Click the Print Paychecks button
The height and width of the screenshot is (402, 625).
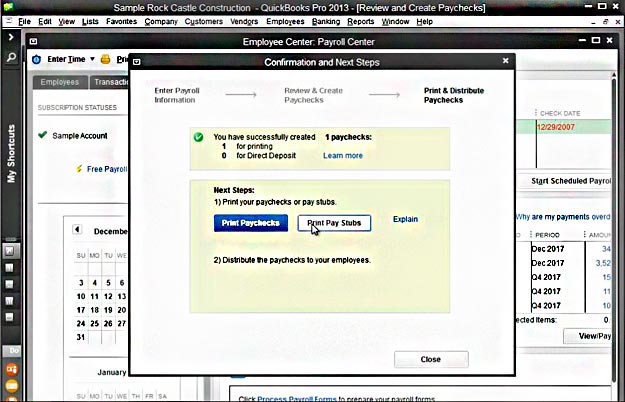coord(251,223)
